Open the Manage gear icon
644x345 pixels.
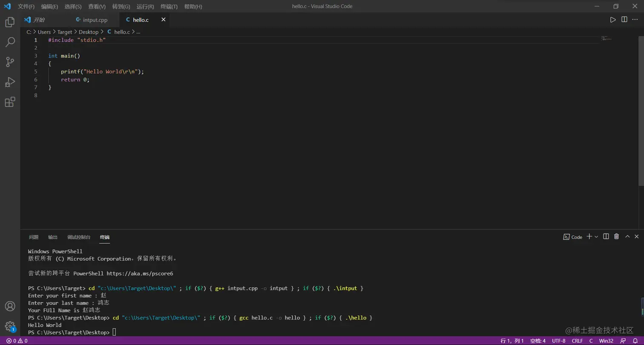click(10, 327)
